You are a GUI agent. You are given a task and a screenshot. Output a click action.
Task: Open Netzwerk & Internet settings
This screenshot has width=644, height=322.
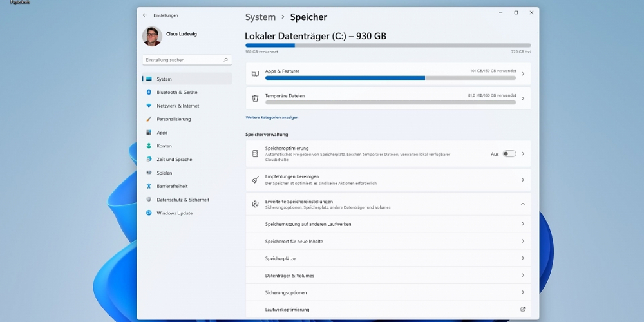[x=187, y=106]
